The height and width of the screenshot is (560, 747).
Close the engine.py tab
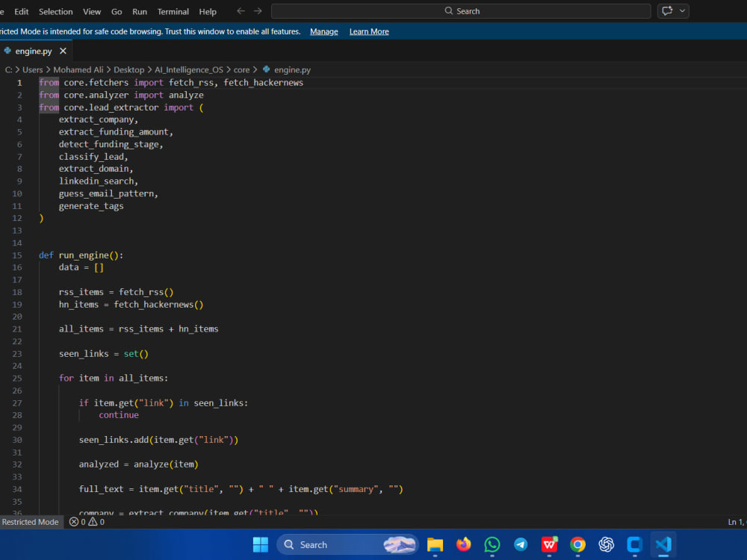(x=63, y=51)
